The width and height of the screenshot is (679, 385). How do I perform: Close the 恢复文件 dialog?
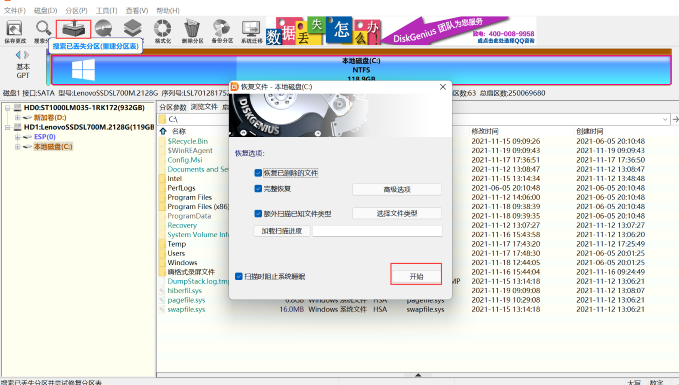[443, 87]
